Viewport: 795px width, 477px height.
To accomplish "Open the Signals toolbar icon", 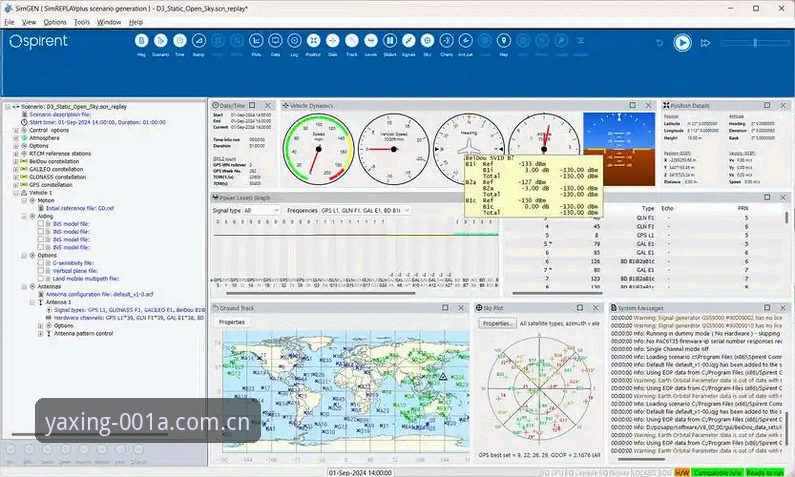I will point(409,41).
